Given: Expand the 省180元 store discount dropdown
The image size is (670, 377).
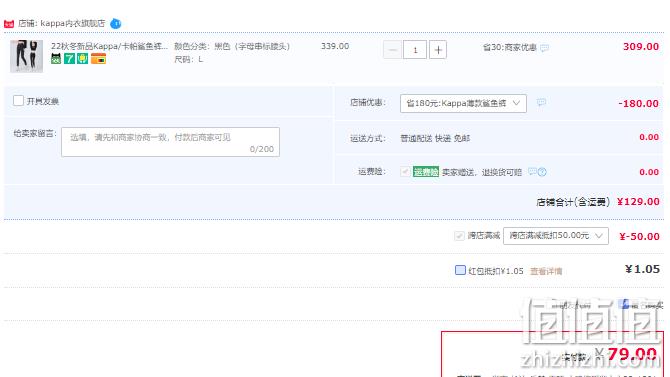Looking at the screenshot, I should point(463,103).
